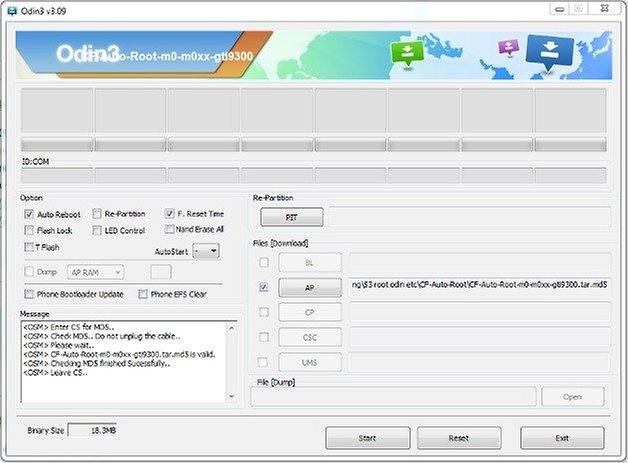
Task: Click the BL file path field
Action: [479, 263]
